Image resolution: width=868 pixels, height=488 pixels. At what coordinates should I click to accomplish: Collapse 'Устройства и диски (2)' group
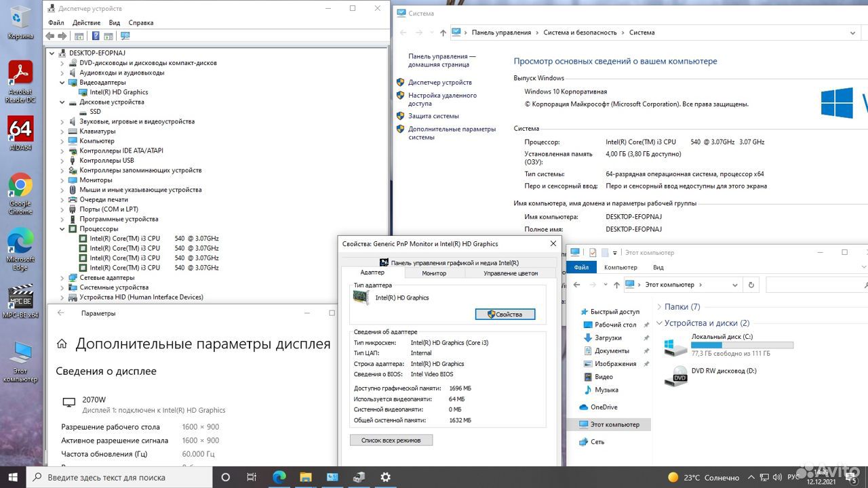[x=660, y=323]
